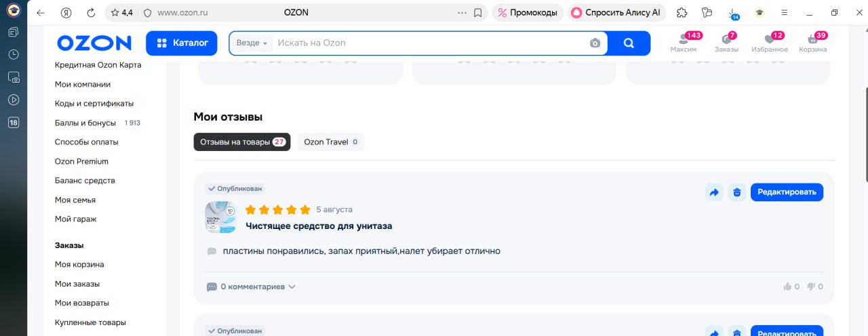Open Кредитная Ozon Карта in the sidebar menu

pyautogui.click(x=98, y=65)
